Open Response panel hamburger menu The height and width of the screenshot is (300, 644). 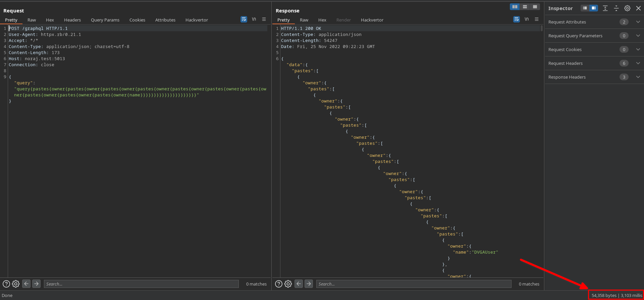pyautogui.click(x=537, y=19)
